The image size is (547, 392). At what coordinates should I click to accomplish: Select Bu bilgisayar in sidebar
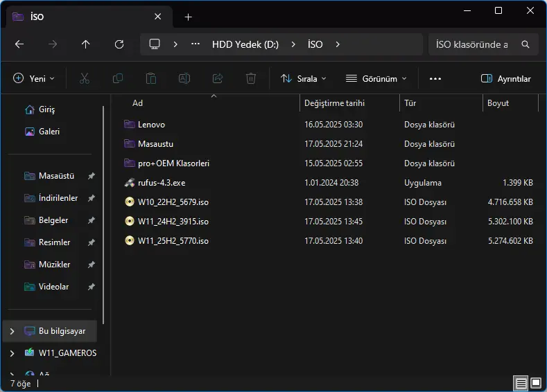coord(50,331)
